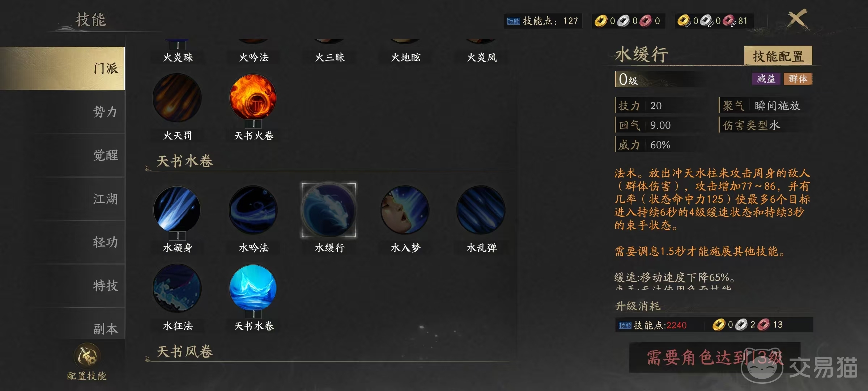Select the 水吟法 skill icon

(x=253, y=210)
